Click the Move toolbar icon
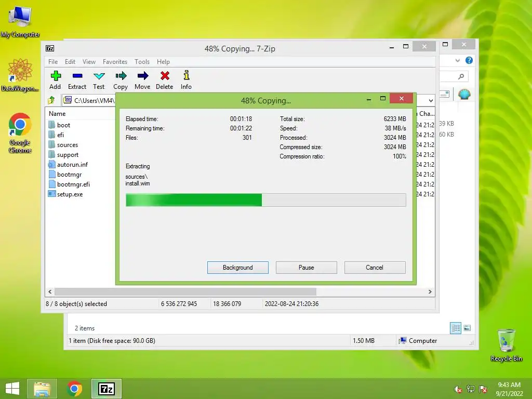This screenshot has width=532, height=399. (142, 79)
